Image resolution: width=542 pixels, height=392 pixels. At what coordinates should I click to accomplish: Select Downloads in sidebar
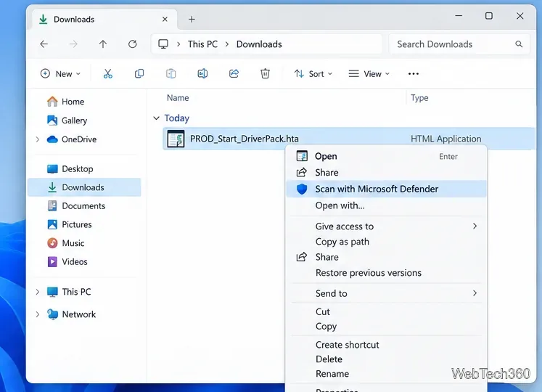pyautogui.click(x=84, y=187)
